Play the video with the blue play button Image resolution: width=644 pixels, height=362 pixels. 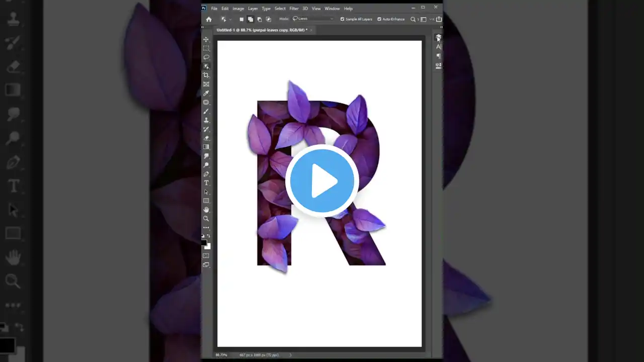(322, 181)
